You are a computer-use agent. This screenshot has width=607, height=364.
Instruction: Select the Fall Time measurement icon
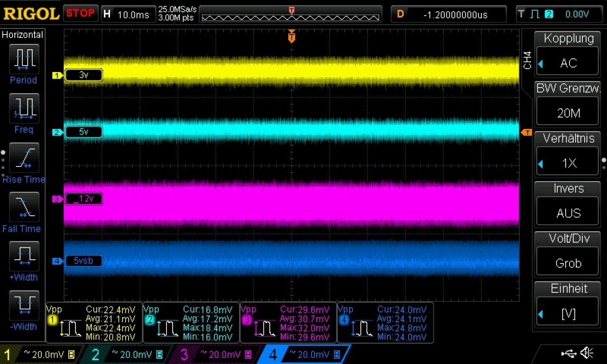(x=24, y=207)
